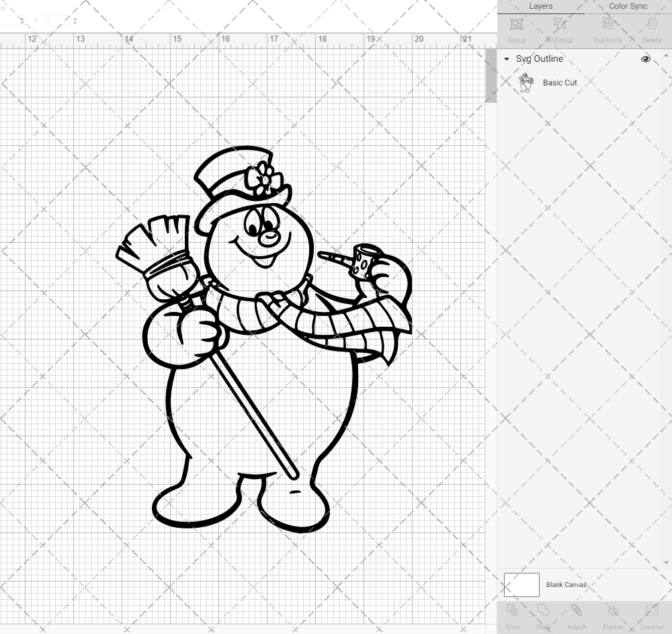Open the Color Sync tab
Screen dimensions: 672x634
[628, 6]
